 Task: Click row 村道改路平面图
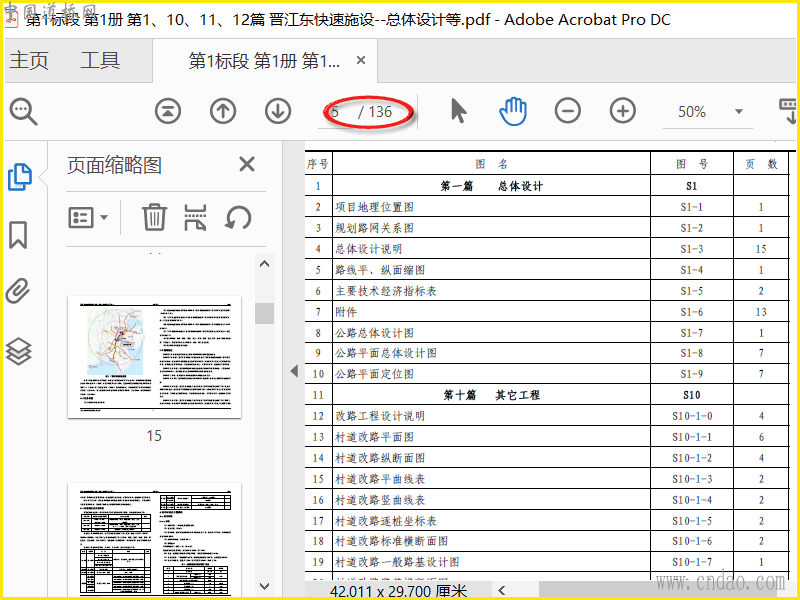click(547, 437)
